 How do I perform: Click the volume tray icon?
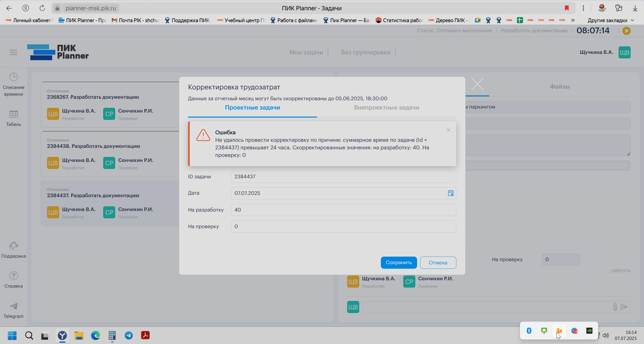606,335
